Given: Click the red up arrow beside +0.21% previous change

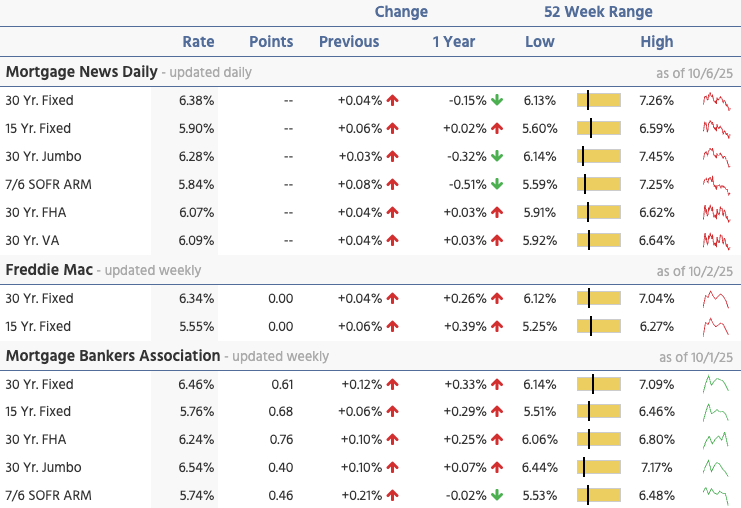Looking at the screenshot, I should 393,496.
